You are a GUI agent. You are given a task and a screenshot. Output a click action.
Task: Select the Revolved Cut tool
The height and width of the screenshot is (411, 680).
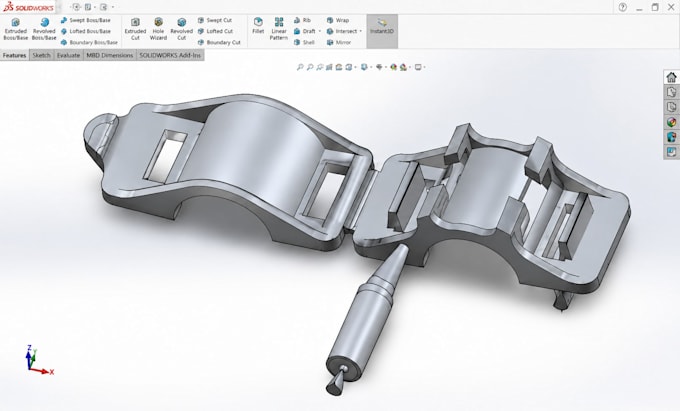(181, 29)
